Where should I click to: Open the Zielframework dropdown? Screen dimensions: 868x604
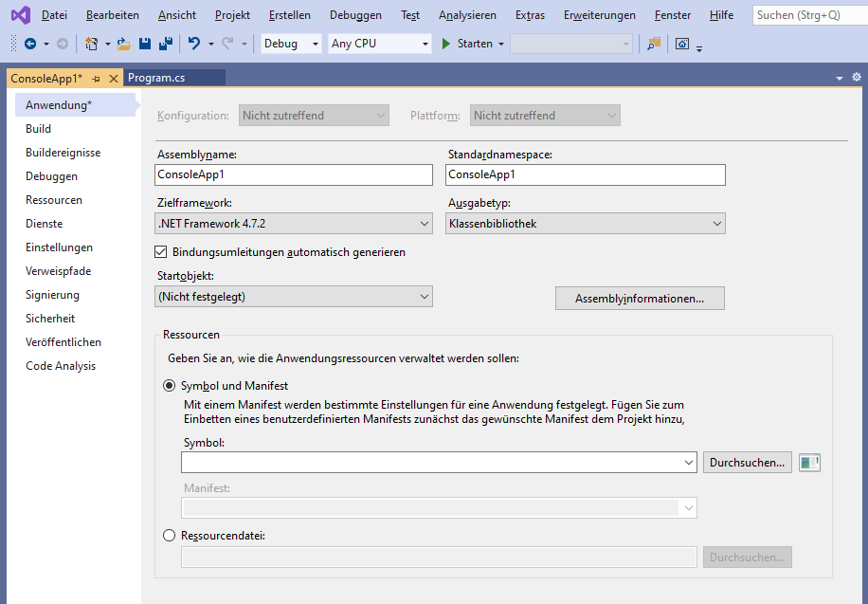[x=294, y=224]
